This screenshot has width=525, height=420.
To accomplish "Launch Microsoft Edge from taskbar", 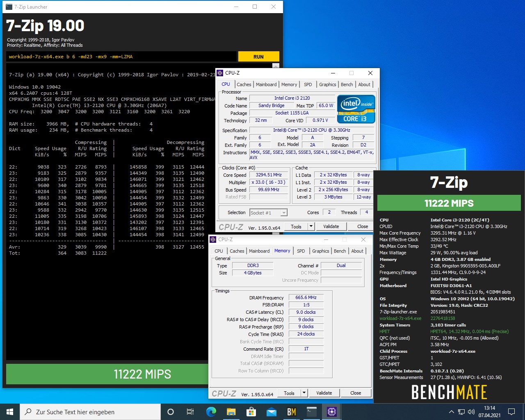I will pos(211,412).
